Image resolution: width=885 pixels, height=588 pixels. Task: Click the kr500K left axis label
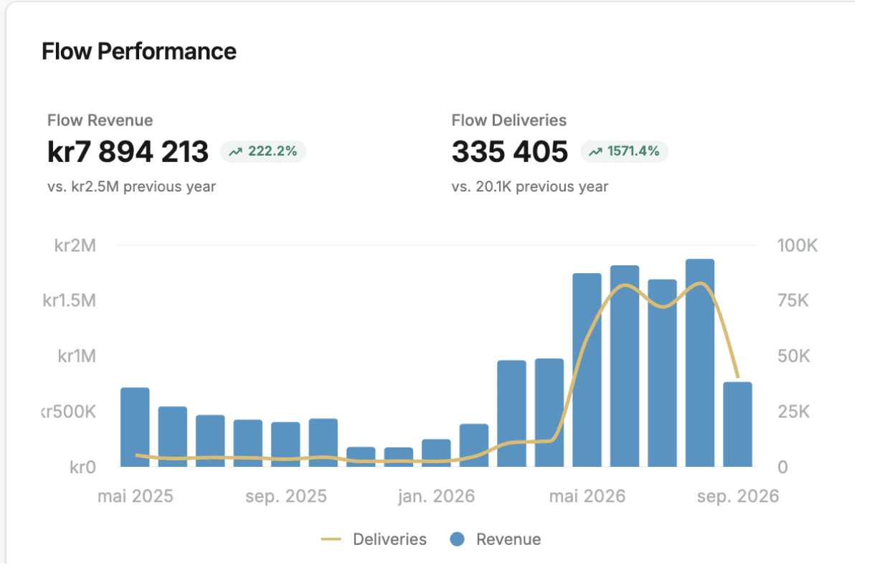(x=69, y=412)
